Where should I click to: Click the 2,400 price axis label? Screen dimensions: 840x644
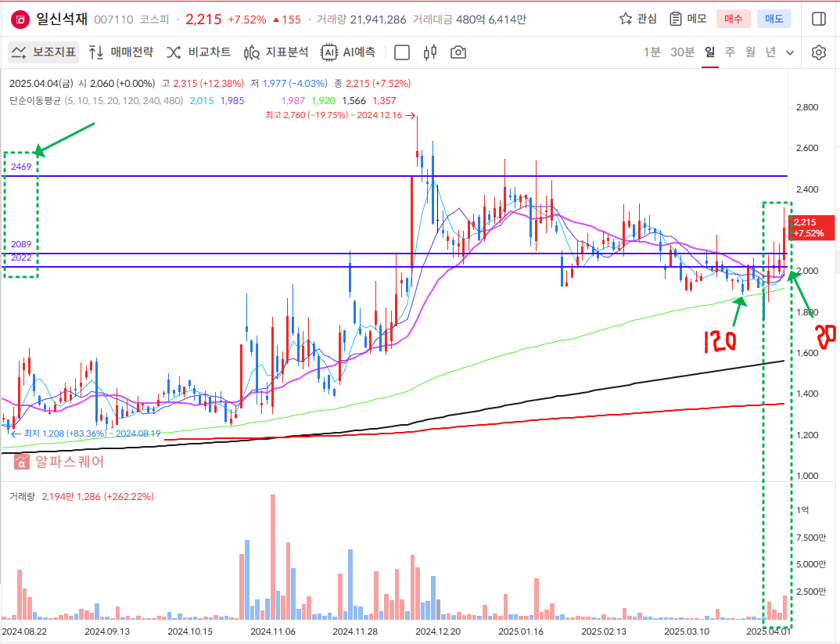807,189
